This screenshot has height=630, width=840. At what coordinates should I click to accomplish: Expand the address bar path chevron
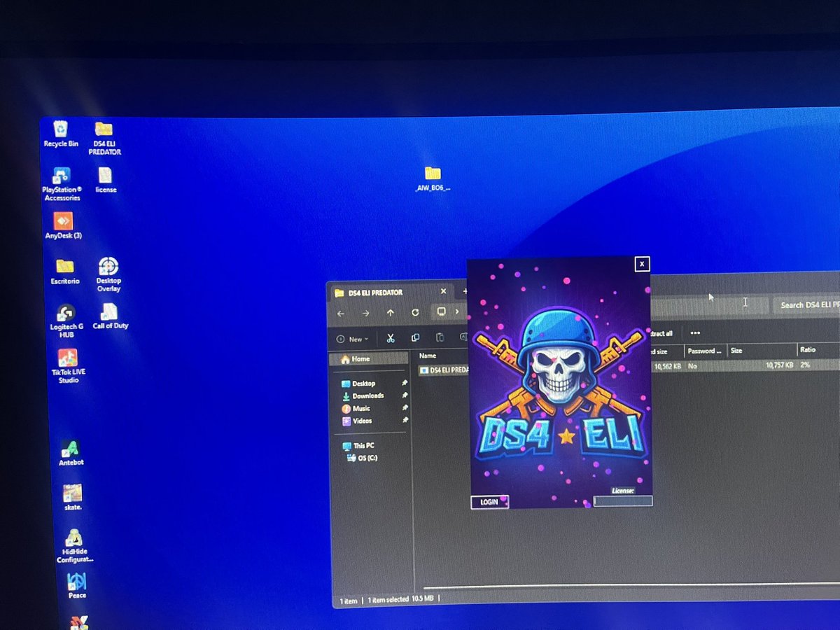(457, 311)
